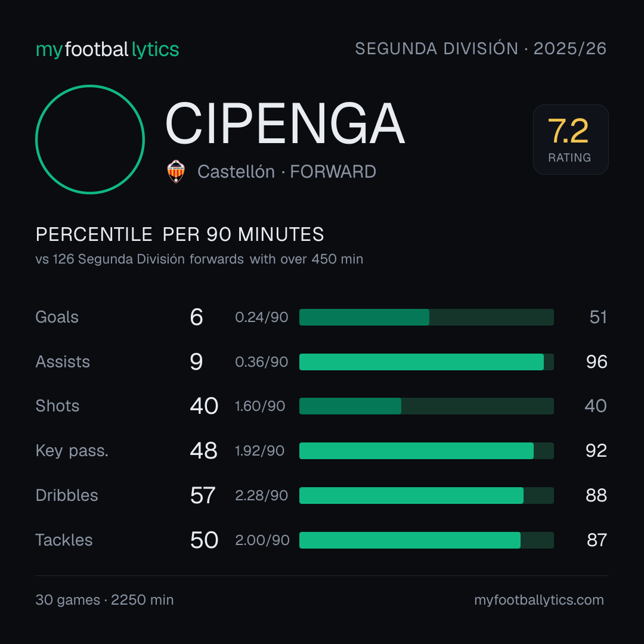Image resolution: width=644 pixels, height=644 pixels.
Task: Open the myfootballytics.com footer link
Action: coord(539,600)
